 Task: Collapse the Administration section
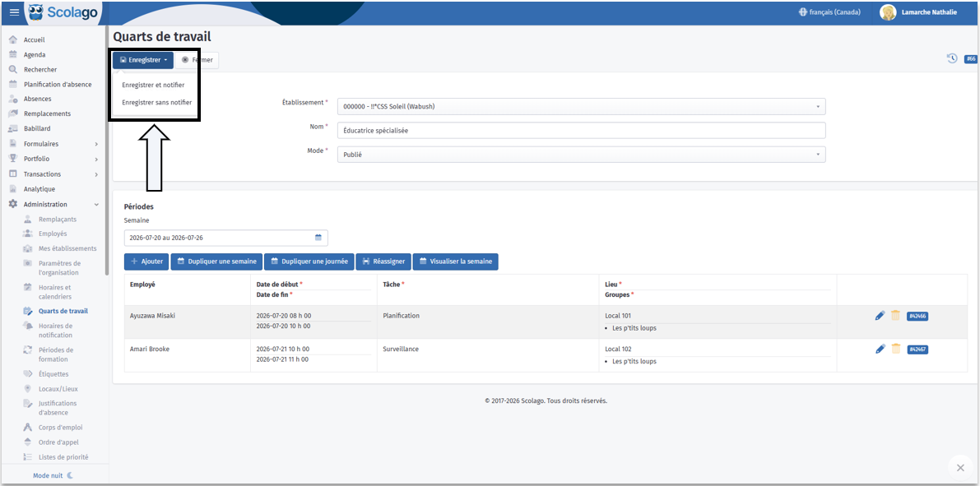96,204
